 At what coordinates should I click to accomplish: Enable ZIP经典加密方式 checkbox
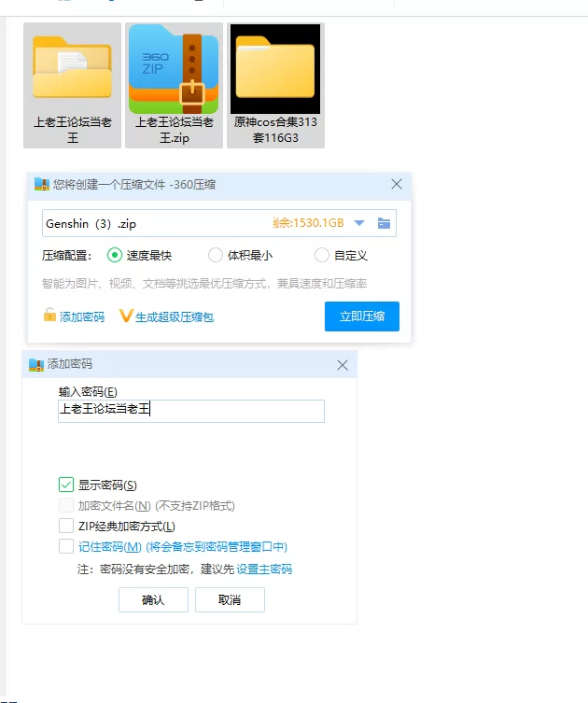(x=66, y=526)
